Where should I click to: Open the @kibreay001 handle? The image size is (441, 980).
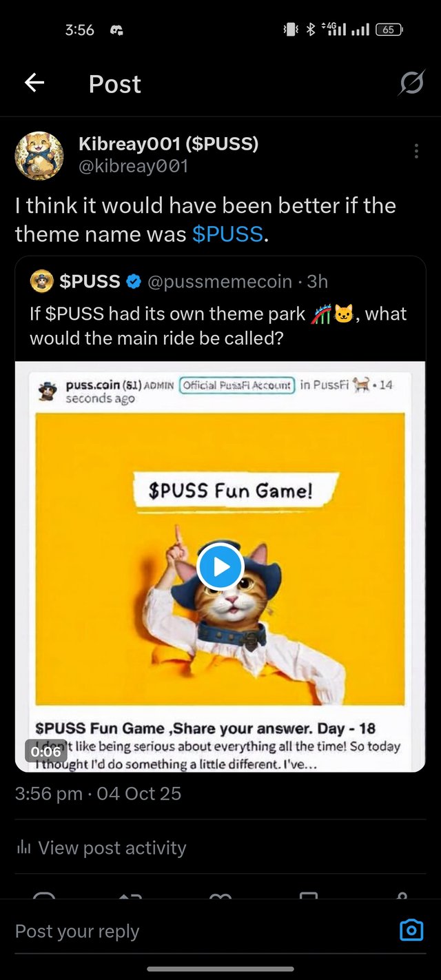point(134,167)
